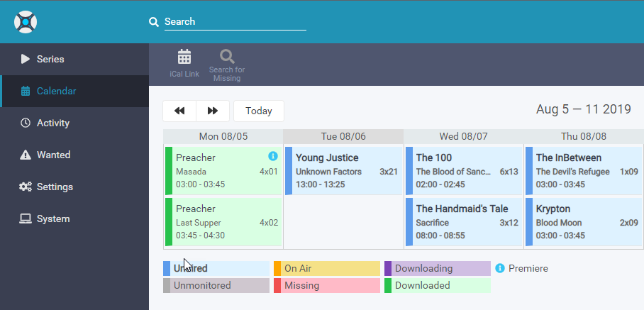Open the Activity page
Screen dimensions: 644x310
point(53,123)
